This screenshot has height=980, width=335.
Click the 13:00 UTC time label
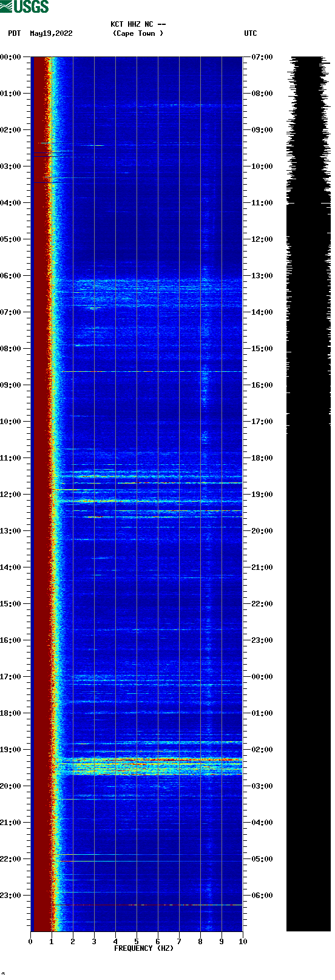coord(262,276)
